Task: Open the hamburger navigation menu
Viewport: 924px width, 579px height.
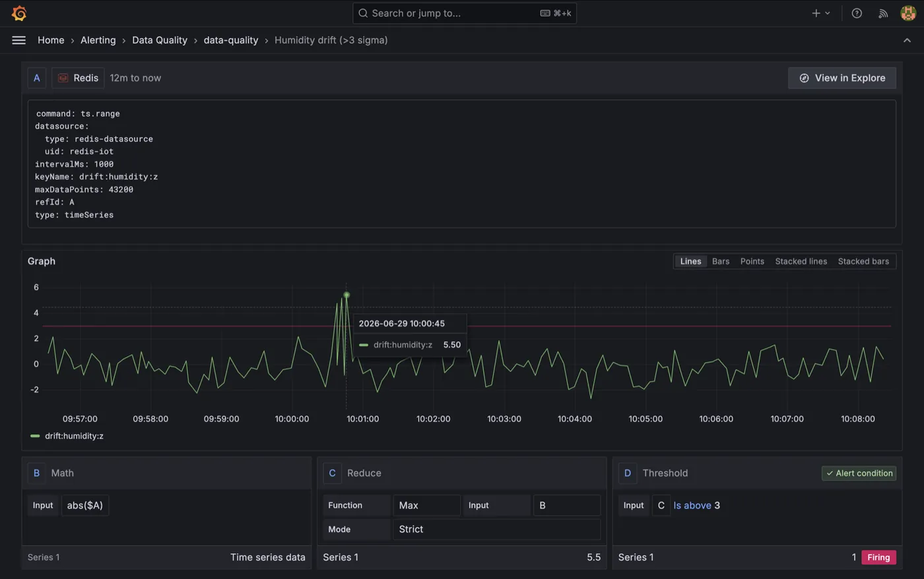Action: (x=19, y=40)
